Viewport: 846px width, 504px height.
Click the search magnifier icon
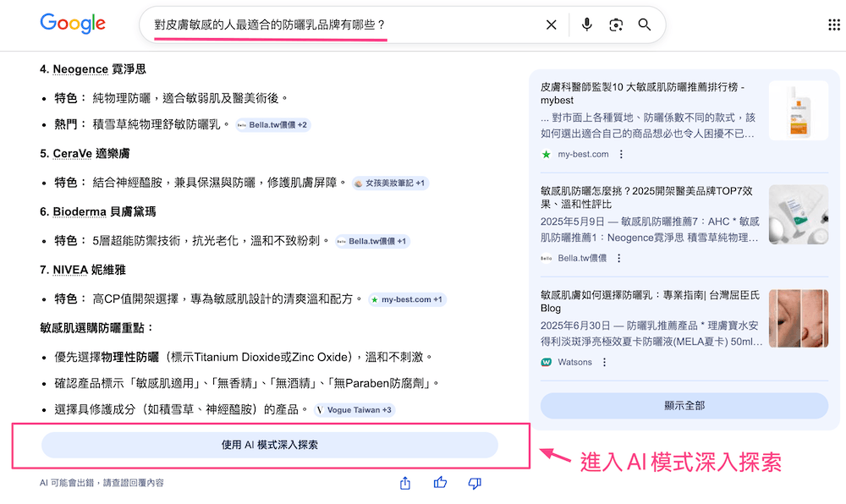[644, 25]
